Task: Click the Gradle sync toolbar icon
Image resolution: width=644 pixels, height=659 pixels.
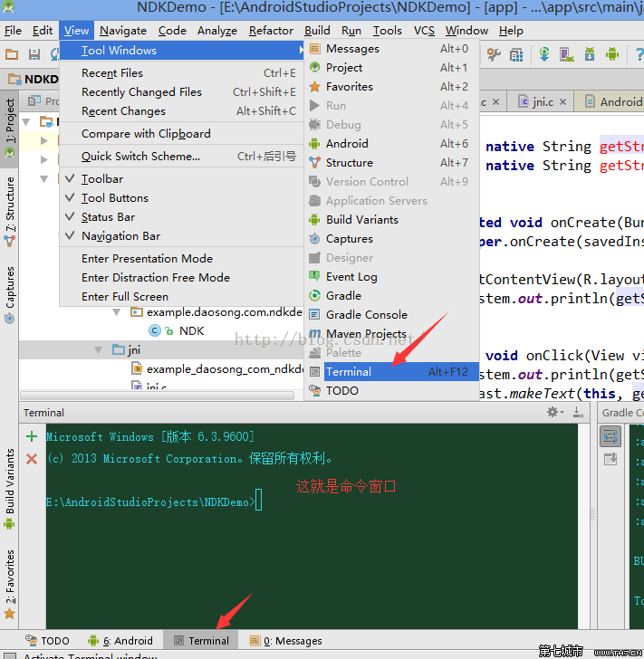Action: click(x=544, y=54)
